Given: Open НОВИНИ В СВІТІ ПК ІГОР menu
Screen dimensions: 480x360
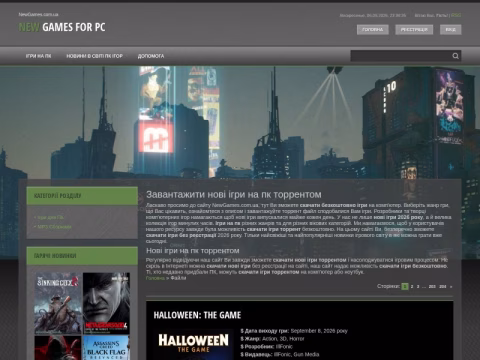Looking at the screenshot, I should click(x=94, y=56).
